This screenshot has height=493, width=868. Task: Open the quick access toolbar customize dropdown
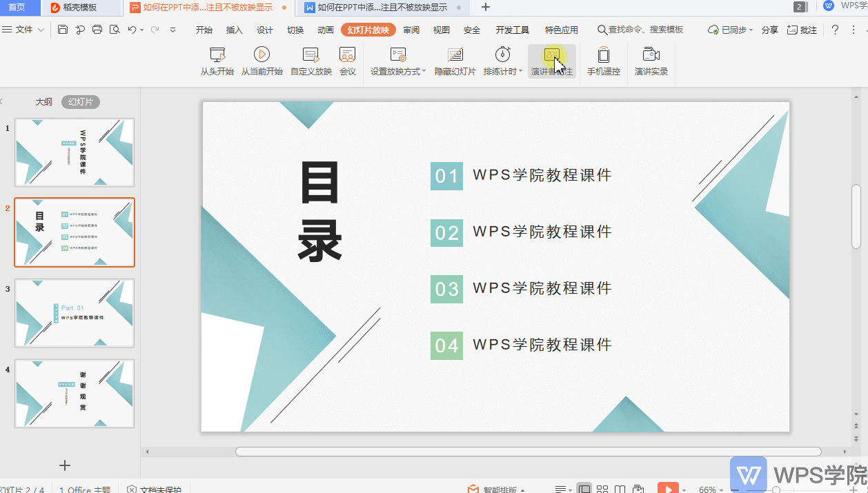172,30
